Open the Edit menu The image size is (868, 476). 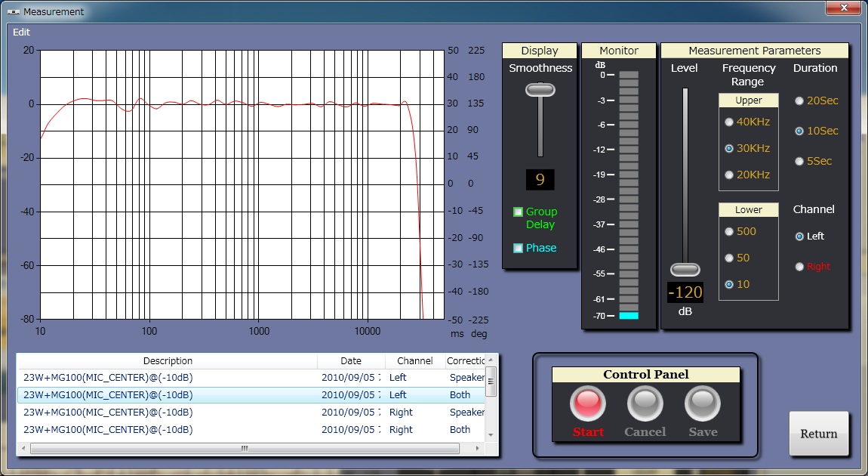(x=22, y=32)
